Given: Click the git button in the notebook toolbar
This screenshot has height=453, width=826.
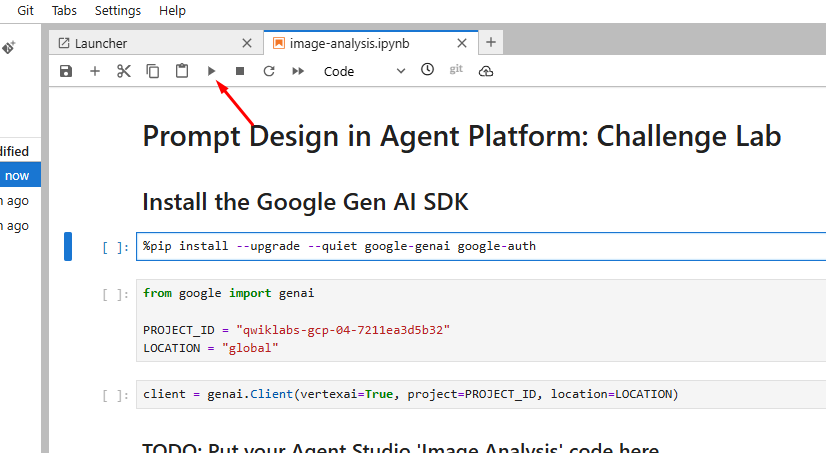Looking at the screenshot, I should pos(456,69).
